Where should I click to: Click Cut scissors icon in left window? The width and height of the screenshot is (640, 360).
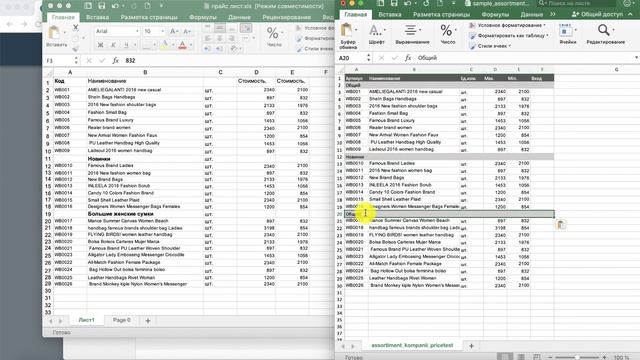pyautogui.click(x=76, y=28)
